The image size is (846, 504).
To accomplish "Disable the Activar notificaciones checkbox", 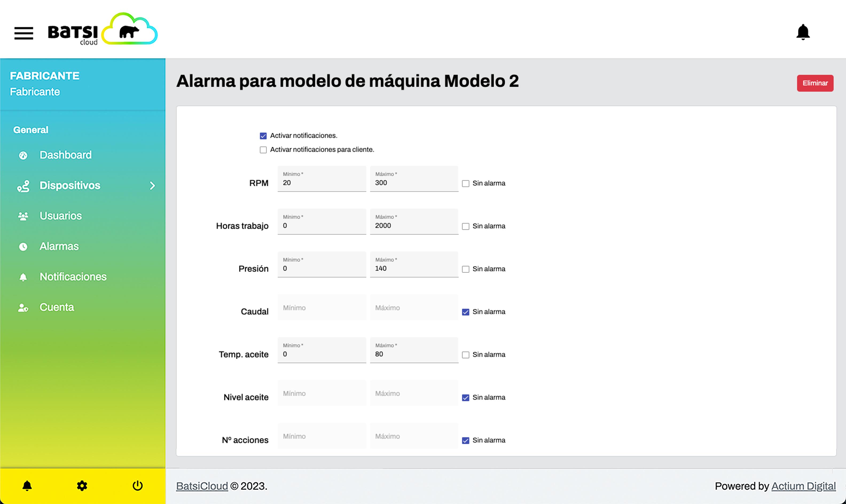I will point(263,136).
